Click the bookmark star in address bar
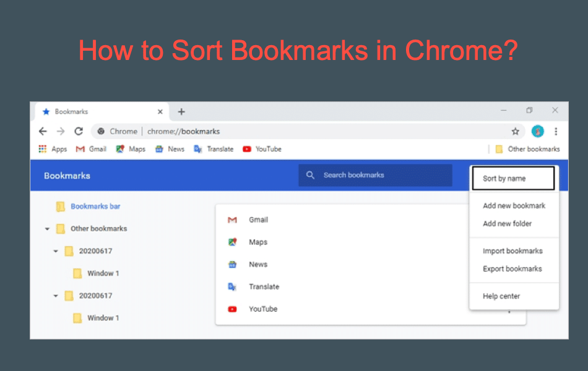Image resolution: width=588 pixels, height=371 pixels. pyautogui.click(x=515, y=131)
